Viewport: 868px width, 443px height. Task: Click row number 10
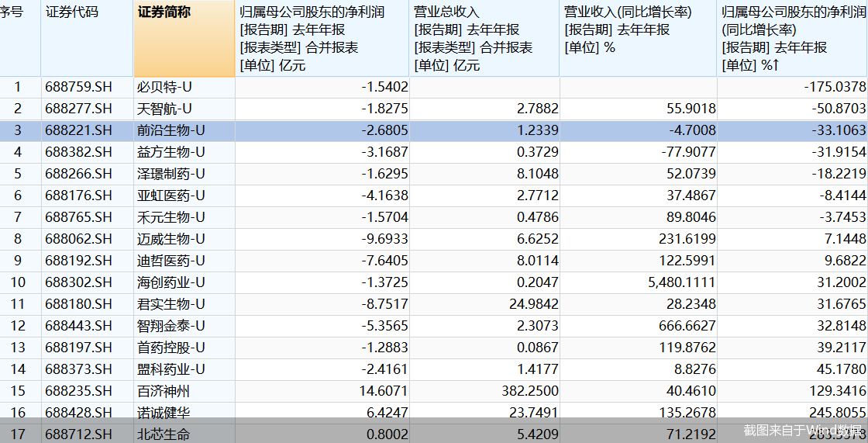click(x=18, y=282)
